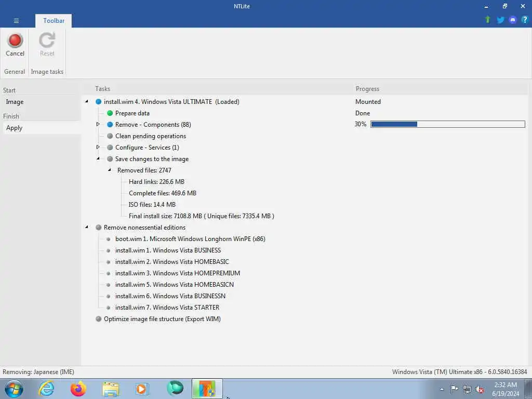Click the muted volume tray icon
Image resolution: width=532 pixels, height=399 pixels.
480,389
